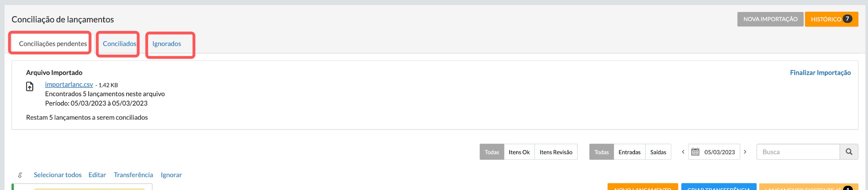Image resolution: width=868 pixels, height=190 pixels.
Task: Filter by Itens Revisão
Action: (x=556, y=152)
